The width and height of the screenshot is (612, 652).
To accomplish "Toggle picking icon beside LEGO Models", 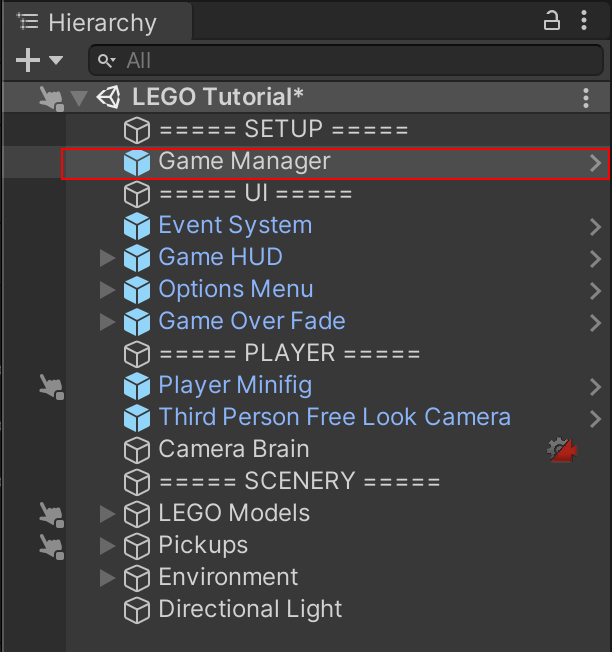I will click(x=49, y=514).
